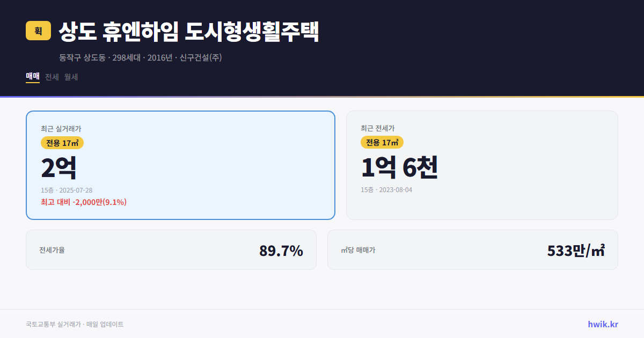Click the 1억 6천 jeonse price
The image size is (644, 338).
point(400,167)
